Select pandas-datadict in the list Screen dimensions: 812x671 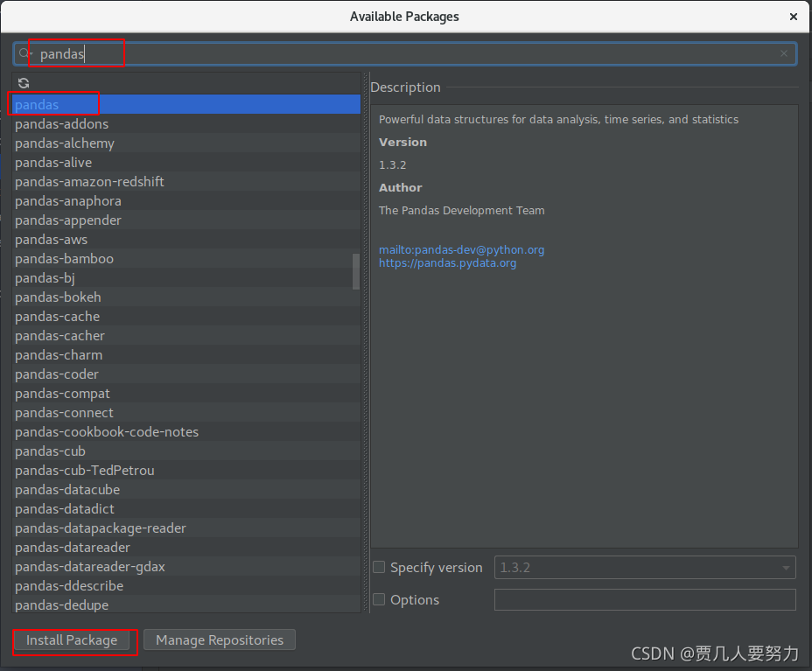(x=186, y=508)
